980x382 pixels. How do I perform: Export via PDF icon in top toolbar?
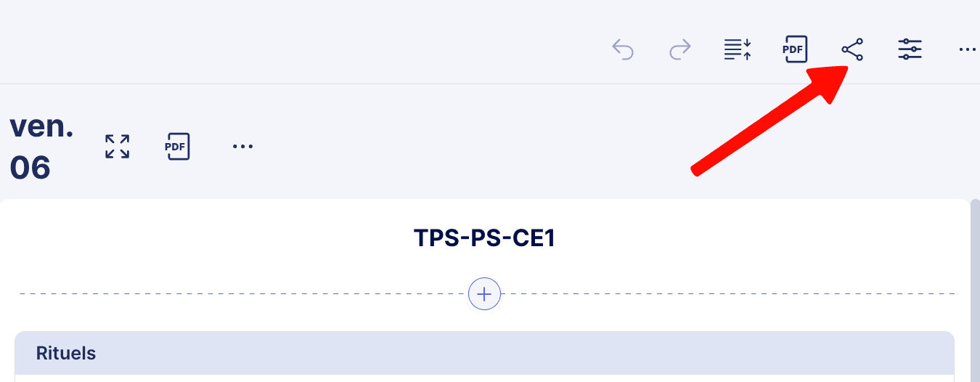point(795,49)
